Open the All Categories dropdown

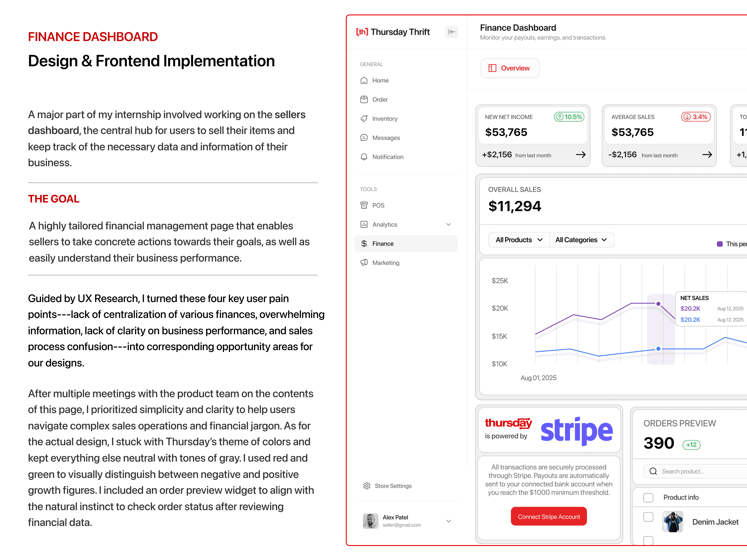pos(581,240)
